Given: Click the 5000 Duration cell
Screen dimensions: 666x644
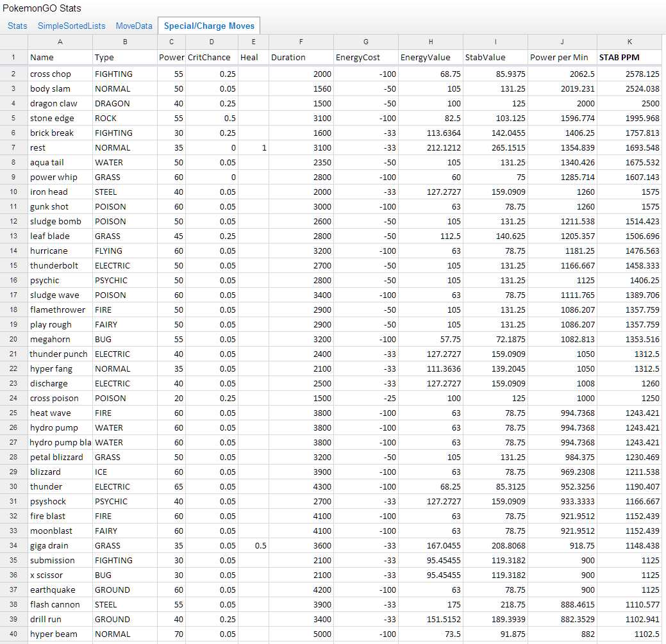Looking at the screenshot, I should (x=301, y=634).
